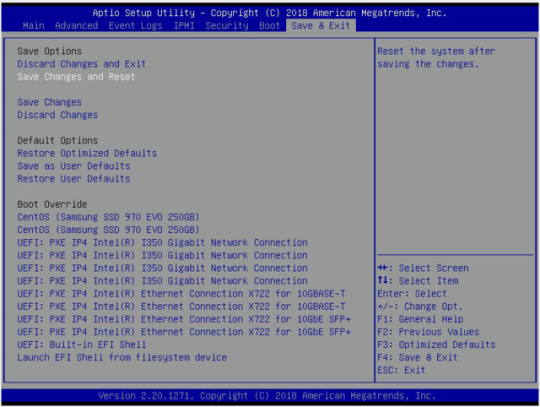
Task: Click the 'Enter: Select' key hint
Action: [412, 293]
